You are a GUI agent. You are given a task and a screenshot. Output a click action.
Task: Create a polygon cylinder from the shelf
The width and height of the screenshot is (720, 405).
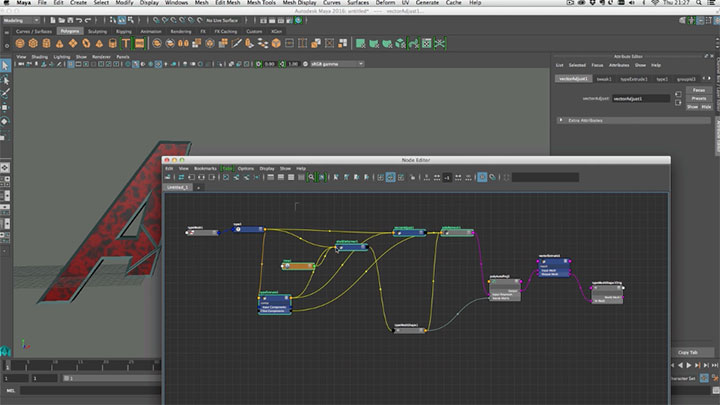tap(46, 44)
